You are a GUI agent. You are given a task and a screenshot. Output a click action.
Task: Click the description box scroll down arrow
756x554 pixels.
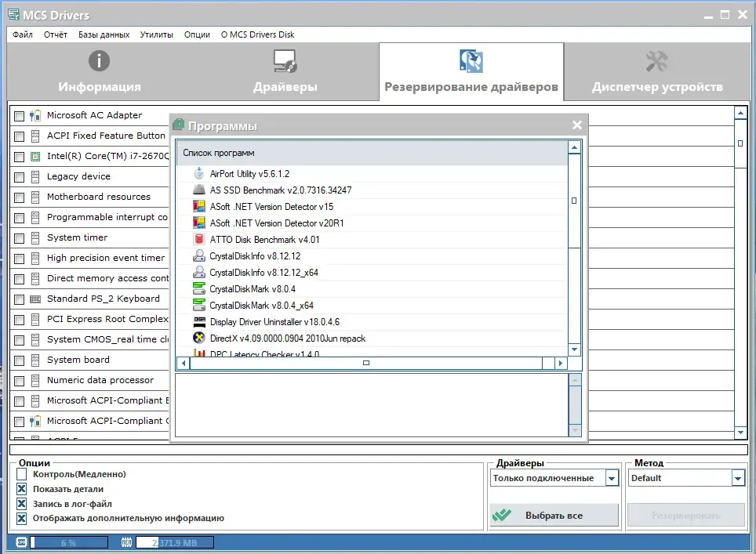(575, 429)
